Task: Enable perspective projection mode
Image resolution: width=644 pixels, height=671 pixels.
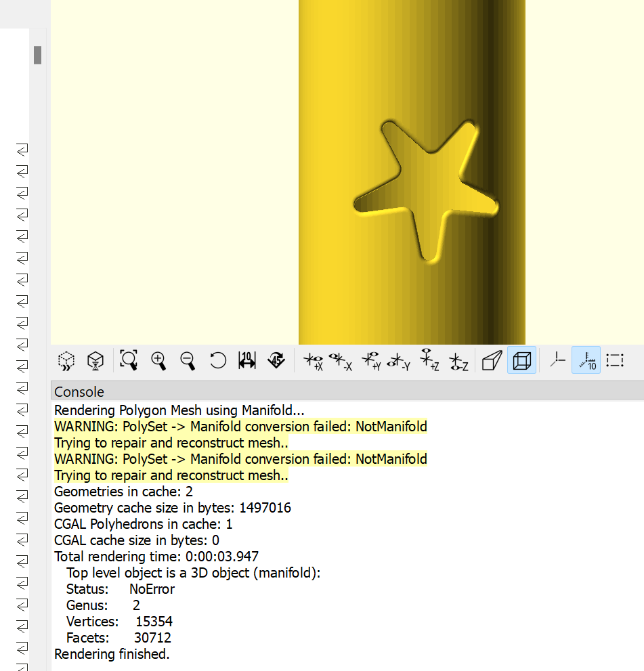Action: tap(492, 360)
